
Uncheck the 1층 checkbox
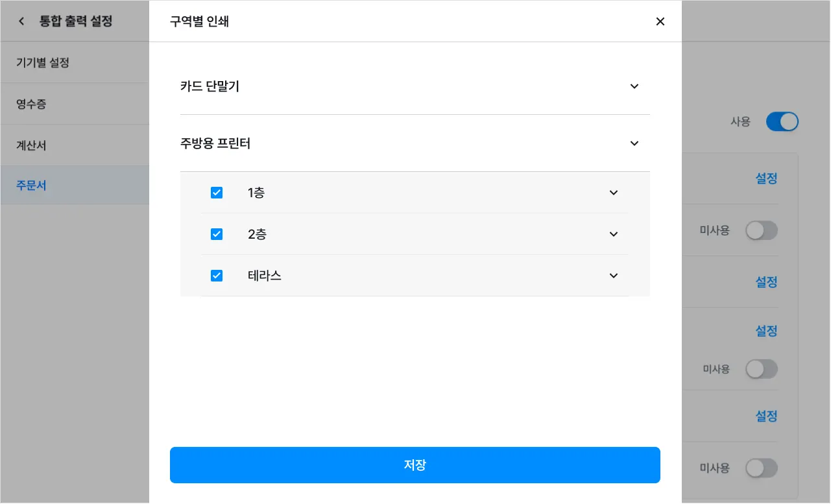[217, 193]
